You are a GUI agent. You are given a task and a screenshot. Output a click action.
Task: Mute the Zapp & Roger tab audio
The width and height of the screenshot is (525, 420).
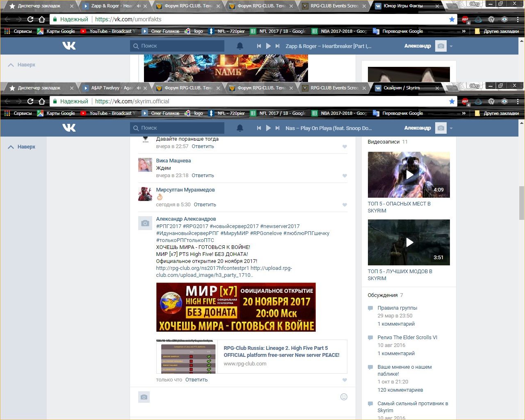[138, 6]
